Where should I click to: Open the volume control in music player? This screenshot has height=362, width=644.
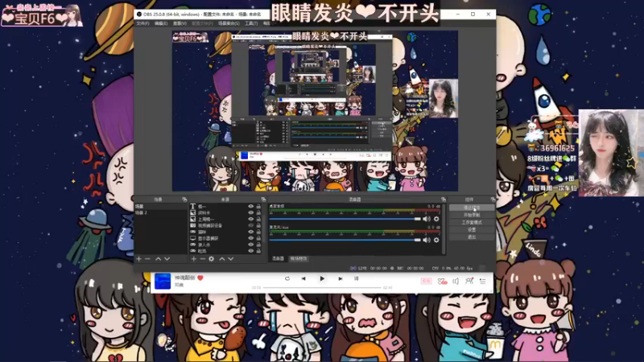456,281
